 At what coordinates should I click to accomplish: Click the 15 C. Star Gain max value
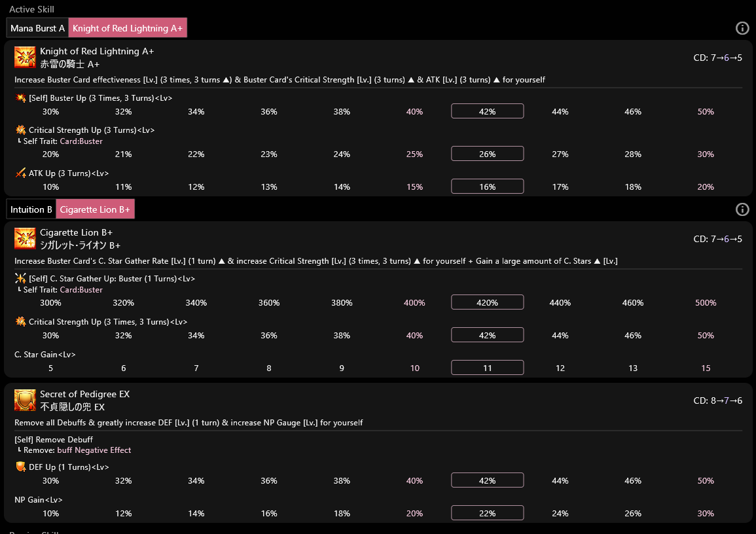pos(706,368)
